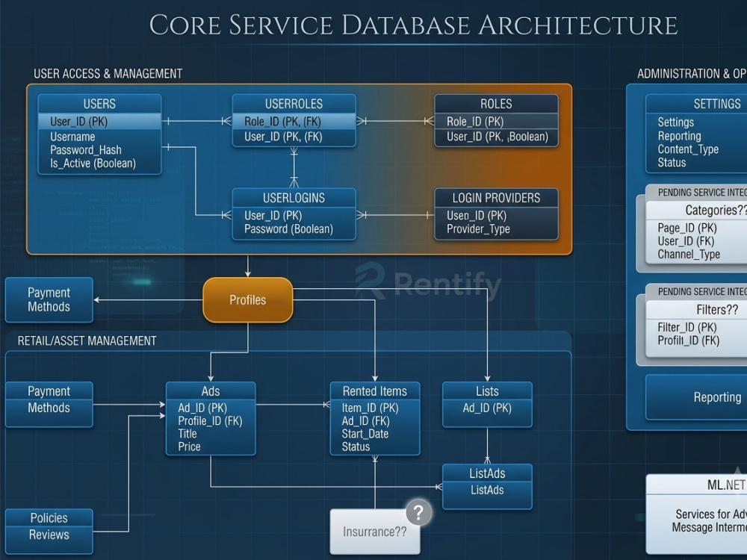The image size is (747, 560).
Task: Click the Title field in Ads
Action: pos(187,434)
